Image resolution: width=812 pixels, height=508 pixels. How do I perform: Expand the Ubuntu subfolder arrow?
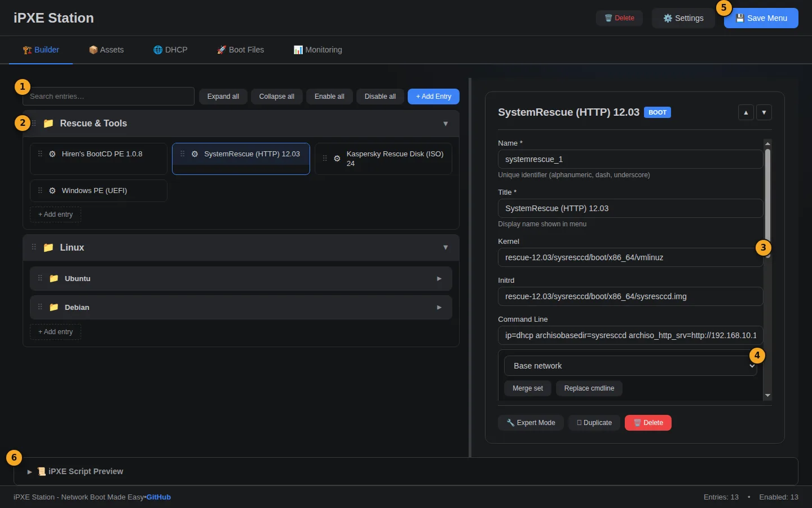(439, 279)
